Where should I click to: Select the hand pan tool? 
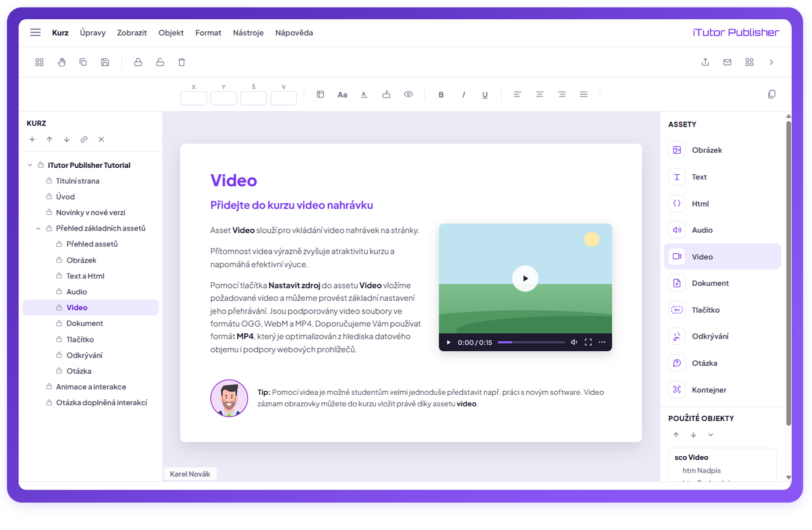pyautogui.click(x=61, y=62)
